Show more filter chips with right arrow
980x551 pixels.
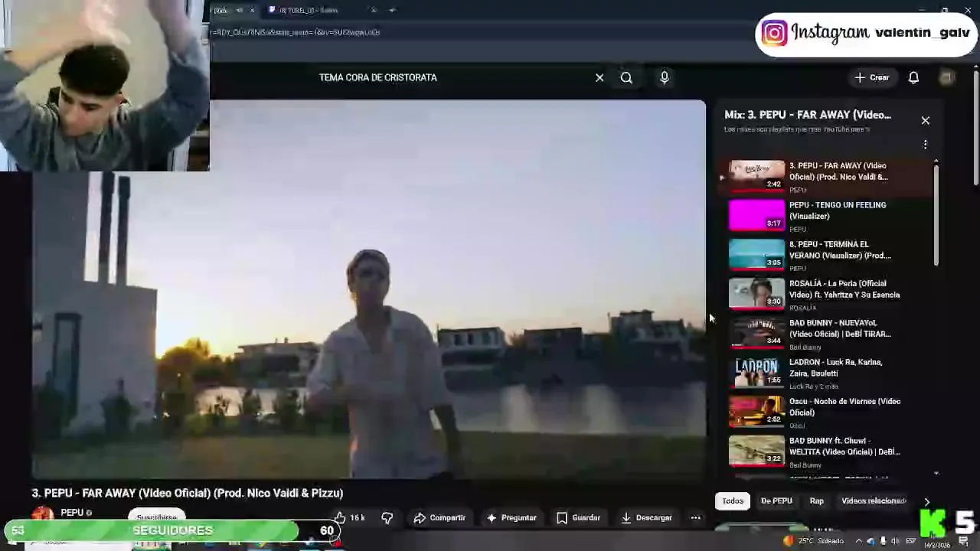[926, 502]
